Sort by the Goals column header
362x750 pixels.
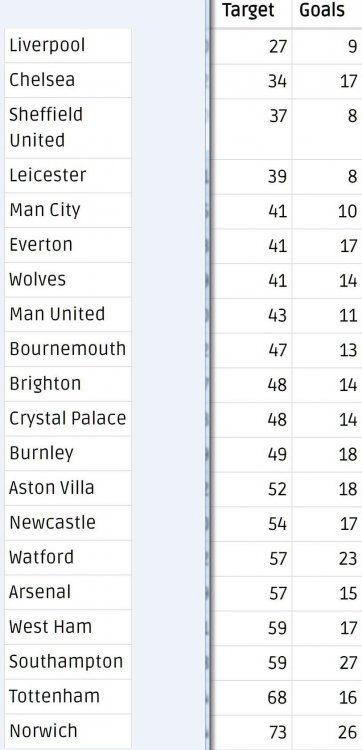(x=322, y=10)
